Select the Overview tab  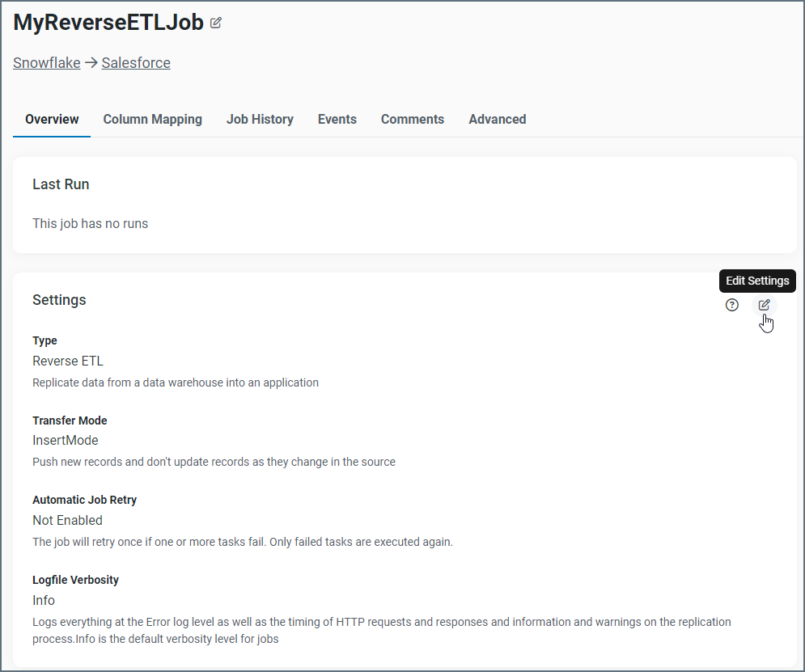tap(51, 119)
